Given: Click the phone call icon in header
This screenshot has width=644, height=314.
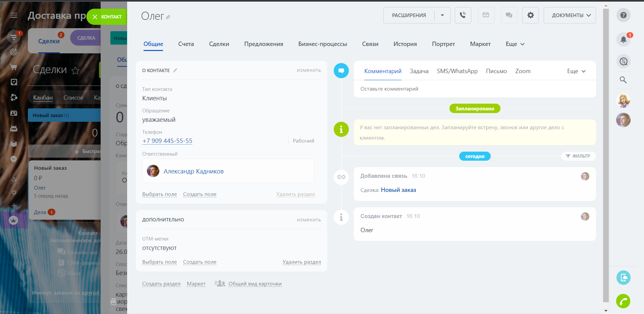Looking at the screenshot, I should (463, 15).
